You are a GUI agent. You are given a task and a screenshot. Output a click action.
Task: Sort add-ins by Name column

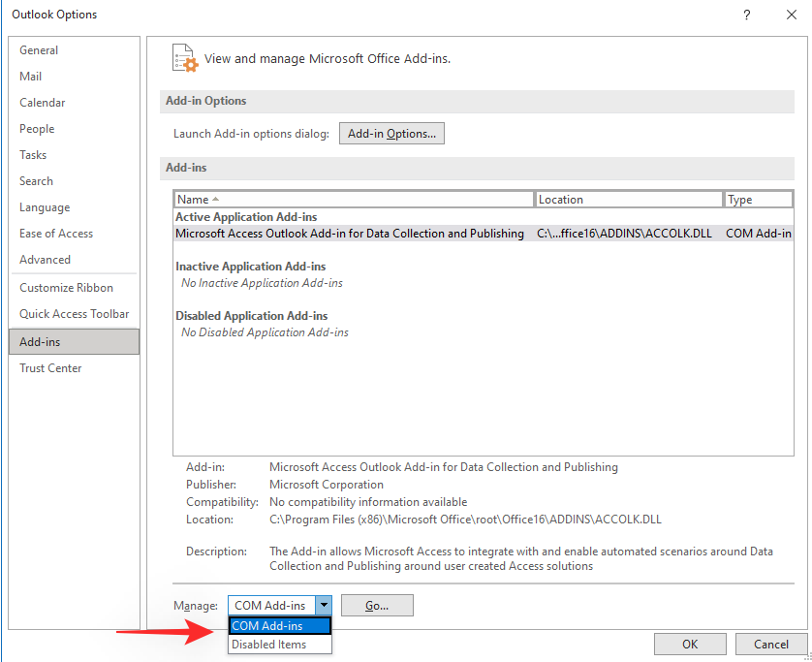click(354, 200)
